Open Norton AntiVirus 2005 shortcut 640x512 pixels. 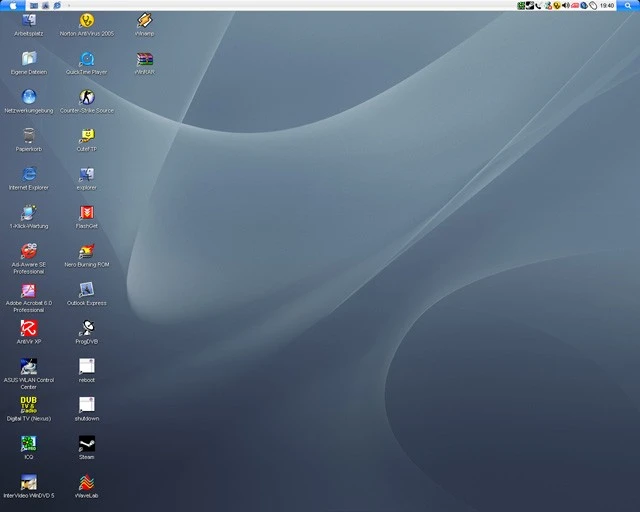(x=87, y=21)
